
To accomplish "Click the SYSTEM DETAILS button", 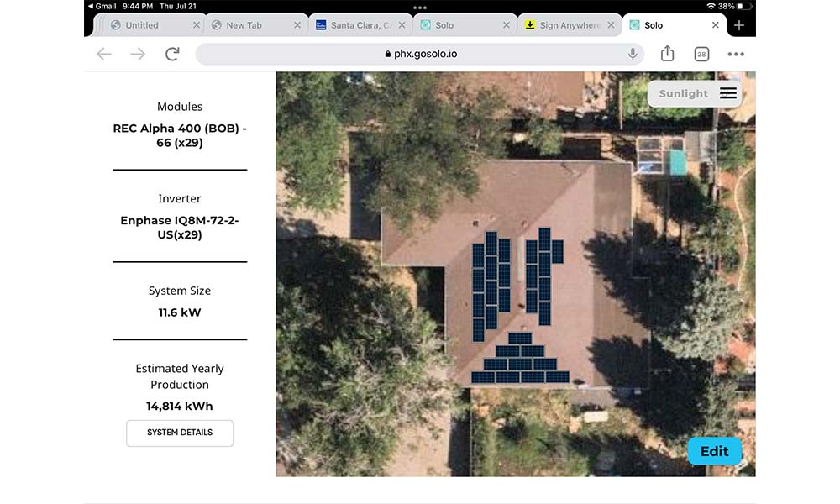I will pyautogui.click(x=180, y=433).
